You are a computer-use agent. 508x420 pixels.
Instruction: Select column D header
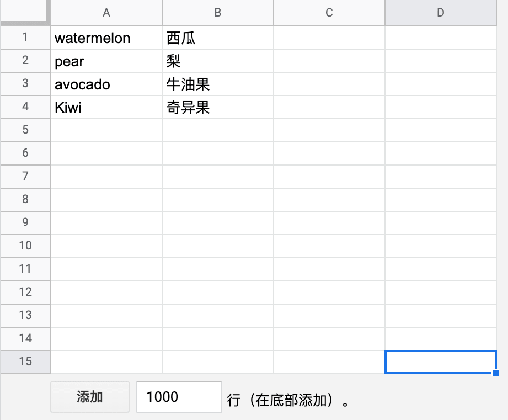point(441,13)
